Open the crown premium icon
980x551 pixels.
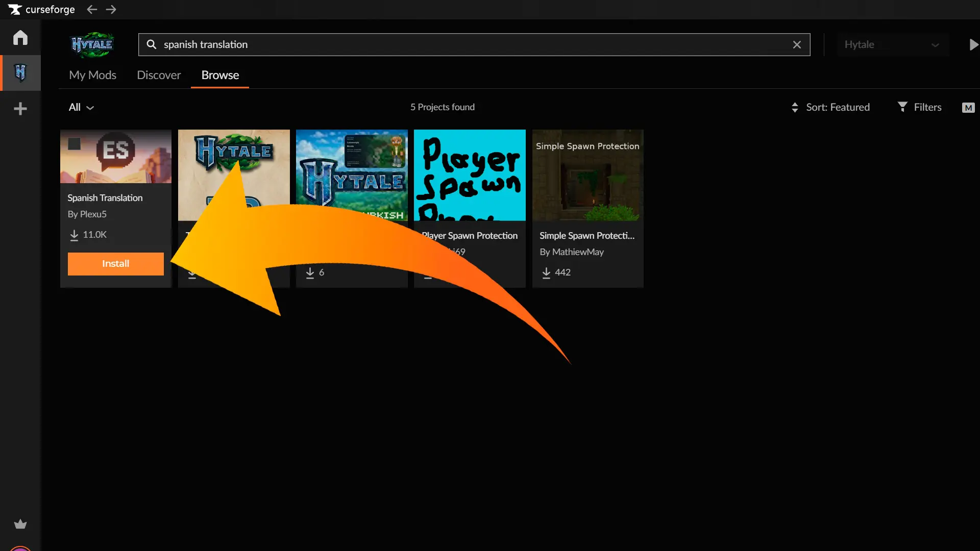[20, 524]
